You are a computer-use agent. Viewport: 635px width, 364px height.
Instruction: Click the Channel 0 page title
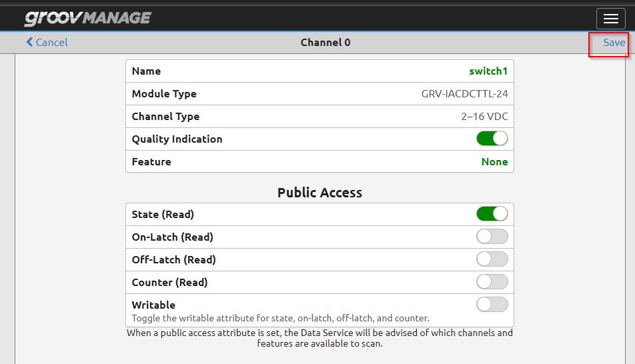point(326,43)
